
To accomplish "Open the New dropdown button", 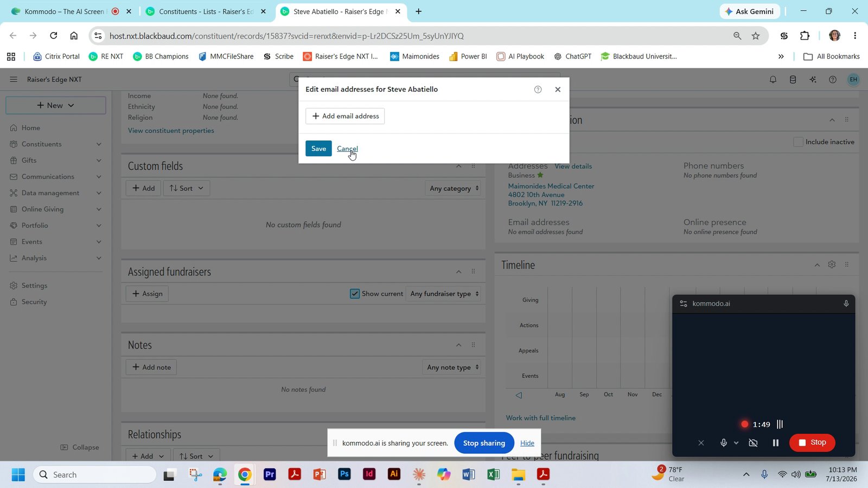I will (x=56, y=105).
